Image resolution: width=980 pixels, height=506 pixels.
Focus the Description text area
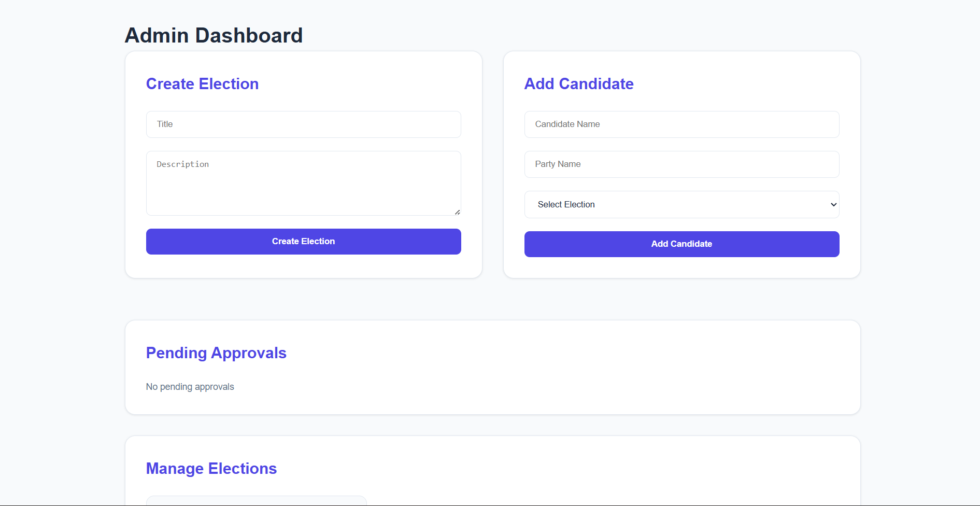[x=303, y=182]
